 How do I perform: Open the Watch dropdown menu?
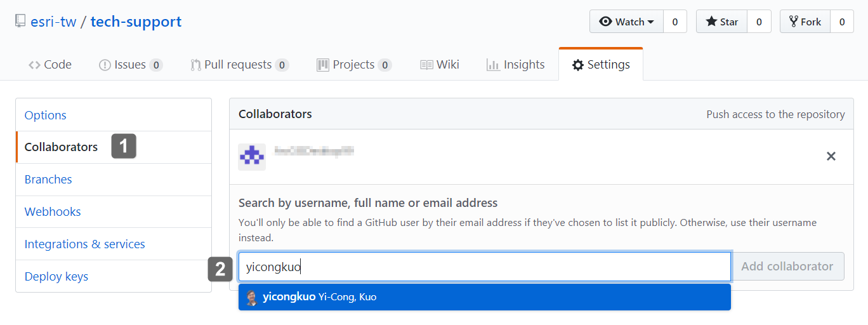coord(626,22)
